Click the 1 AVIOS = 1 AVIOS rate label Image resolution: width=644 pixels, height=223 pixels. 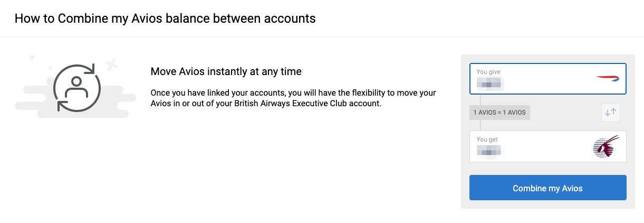click(499, 112)
